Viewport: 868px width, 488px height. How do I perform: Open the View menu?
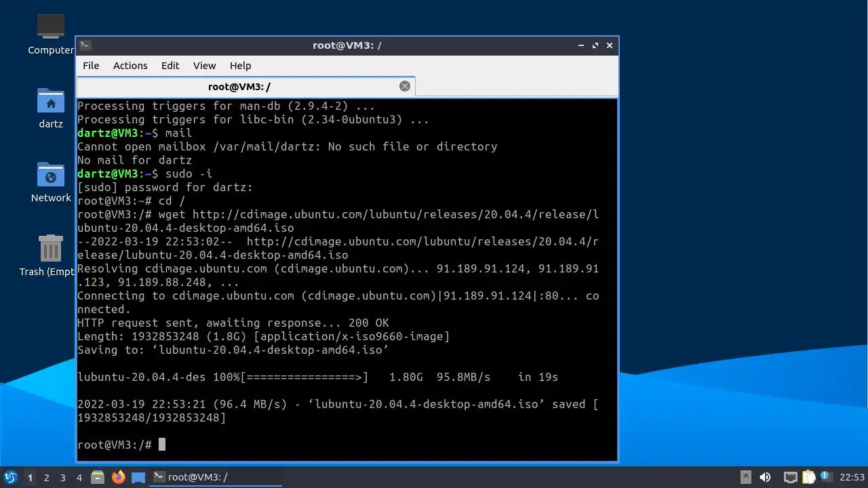point(204,66)
